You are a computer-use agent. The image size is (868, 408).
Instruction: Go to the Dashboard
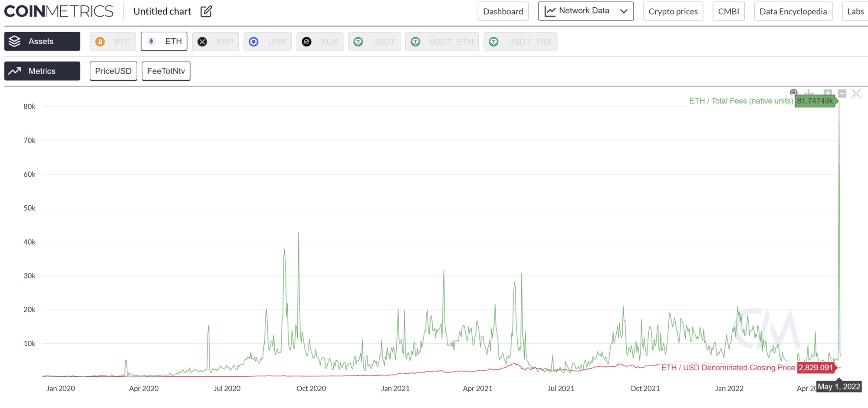coord(503,12)
